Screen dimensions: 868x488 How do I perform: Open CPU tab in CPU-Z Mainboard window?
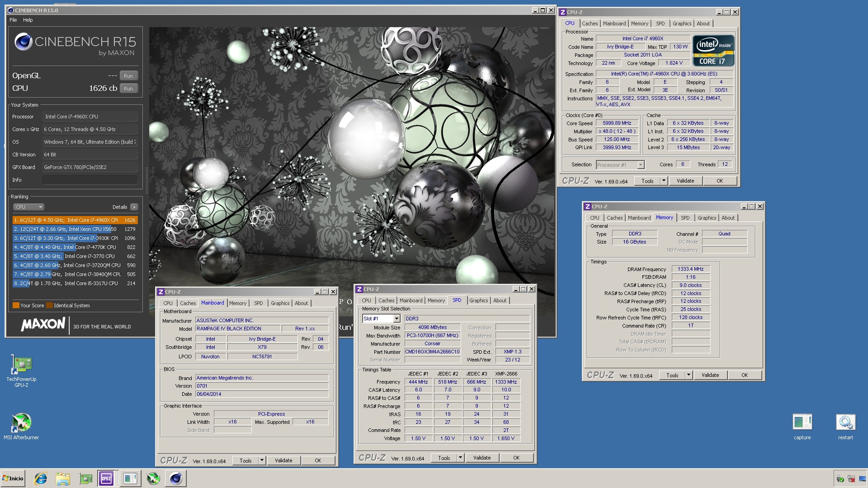click(168, 303)
